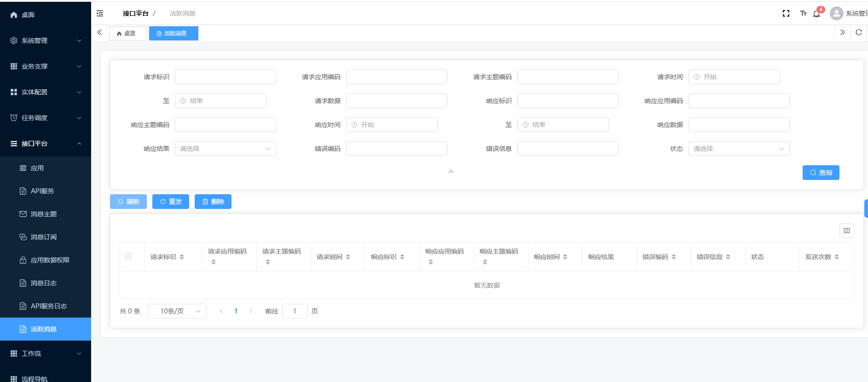868x382 pixels.
Task: Go to next page arrow
Action: point(251,311)
